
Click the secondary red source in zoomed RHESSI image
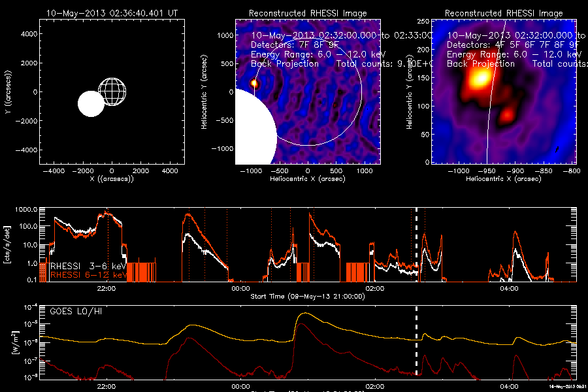point(508,114)
